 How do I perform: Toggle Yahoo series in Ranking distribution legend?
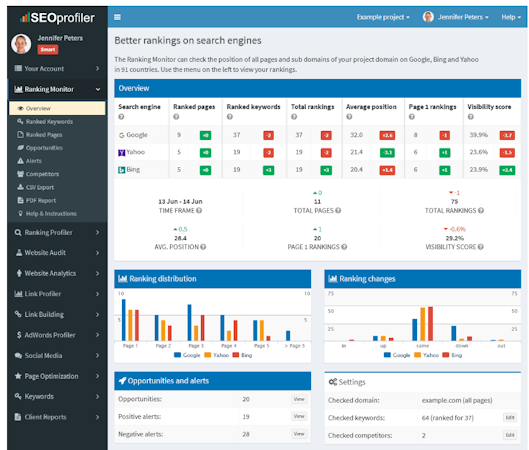click(216, 355)
